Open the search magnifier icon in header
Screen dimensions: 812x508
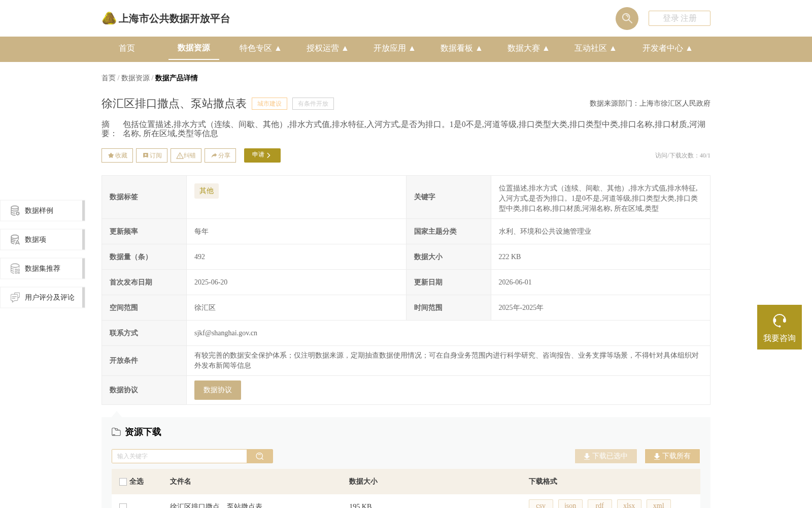(x=627, y=18)
